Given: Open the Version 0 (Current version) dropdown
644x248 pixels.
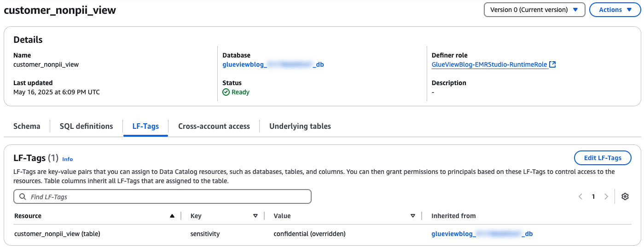Looking at the screenshot, I should pyautogui.click(x=534, y=10).
